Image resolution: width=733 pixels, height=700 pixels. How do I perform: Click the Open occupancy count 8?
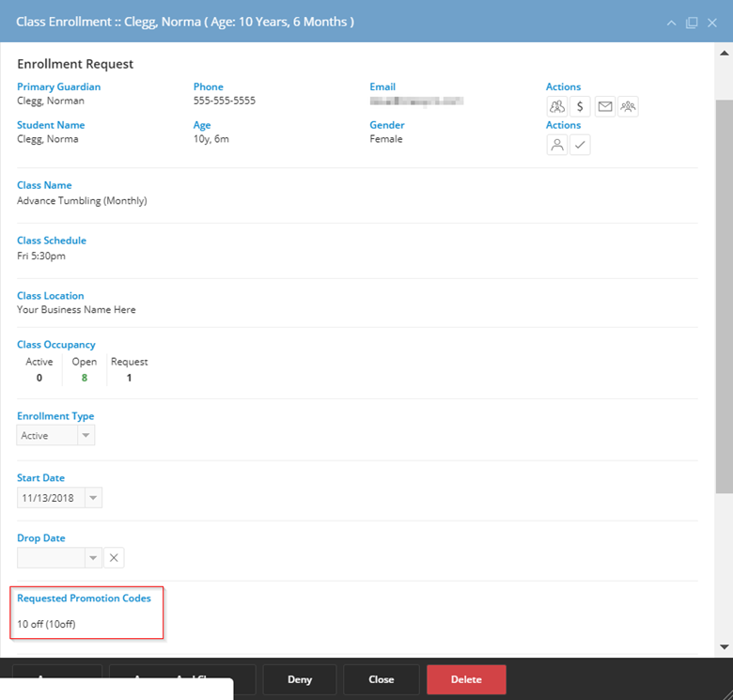tap(85, 378)
